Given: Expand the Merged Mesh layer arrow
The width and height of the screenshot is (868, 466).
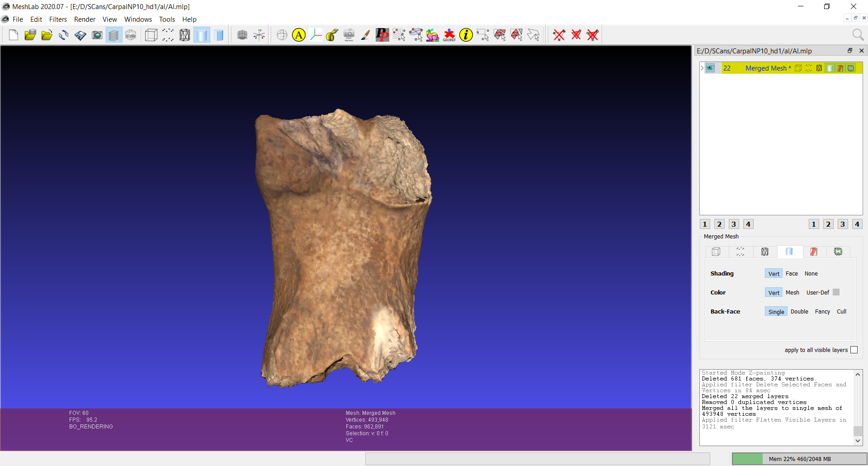Looking at the screenshot, I should tap(702, 68).
